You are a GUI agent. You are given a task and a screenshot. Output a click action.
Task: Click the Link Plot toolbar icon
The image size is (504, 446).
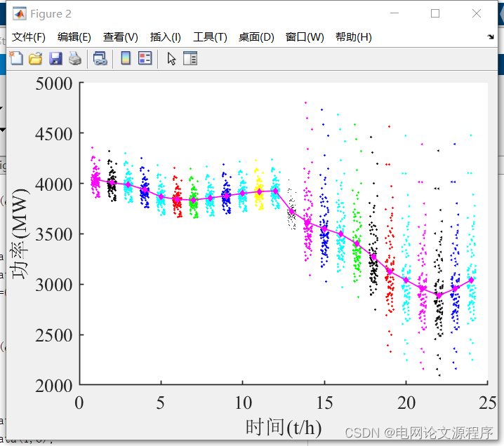click(100, 59)
